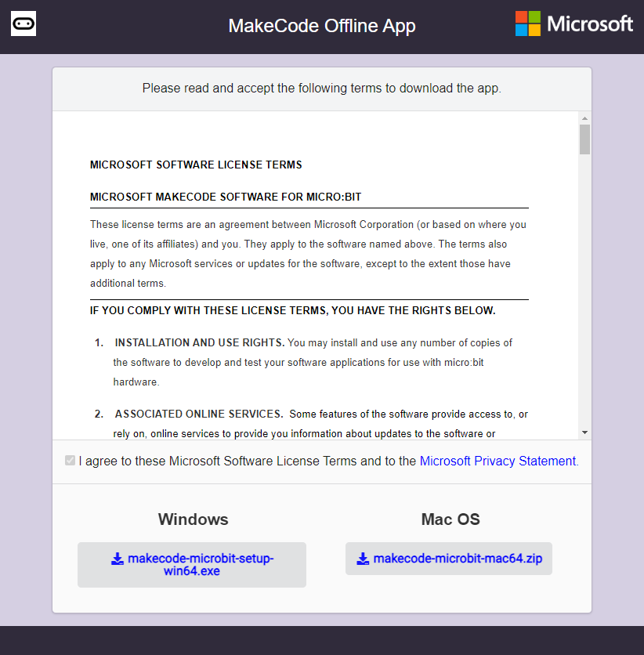Toggle the license agreement checkbox

pyautogui.click(x=70, y=461)
